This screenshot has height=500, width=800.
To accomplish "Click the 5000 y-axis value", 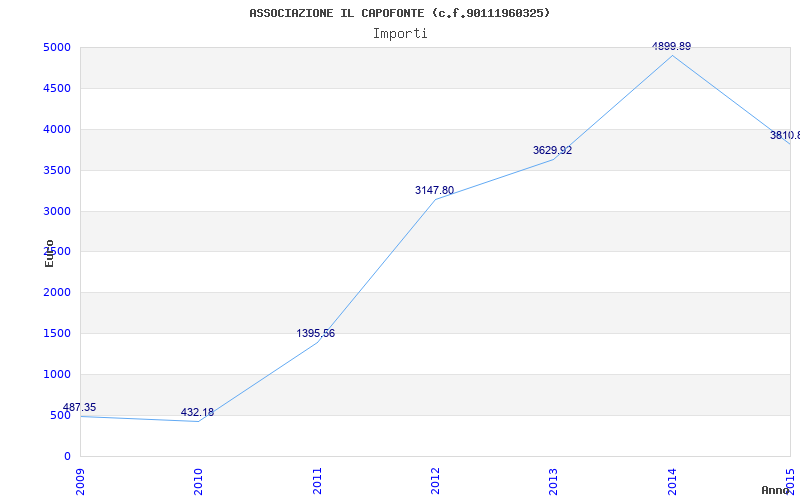I will point(57,47).
